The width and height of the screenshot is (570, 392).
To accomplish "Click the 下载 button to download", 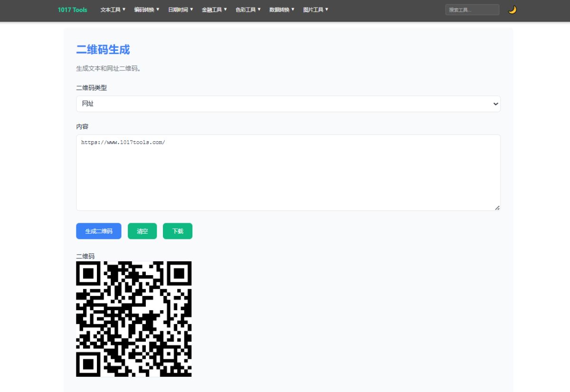I will coord(177,231).
